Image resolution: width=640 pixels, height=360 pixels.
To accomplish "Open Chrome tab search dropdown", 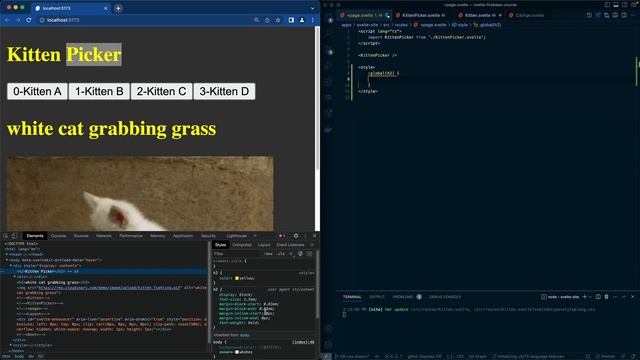I will pyautogui.click(x=312, y=8).
